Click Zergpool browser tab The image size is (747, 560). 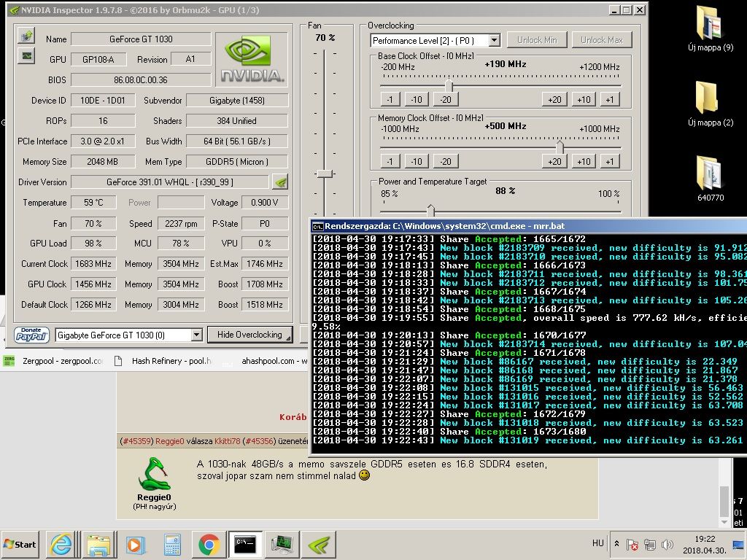coord(53,361)
